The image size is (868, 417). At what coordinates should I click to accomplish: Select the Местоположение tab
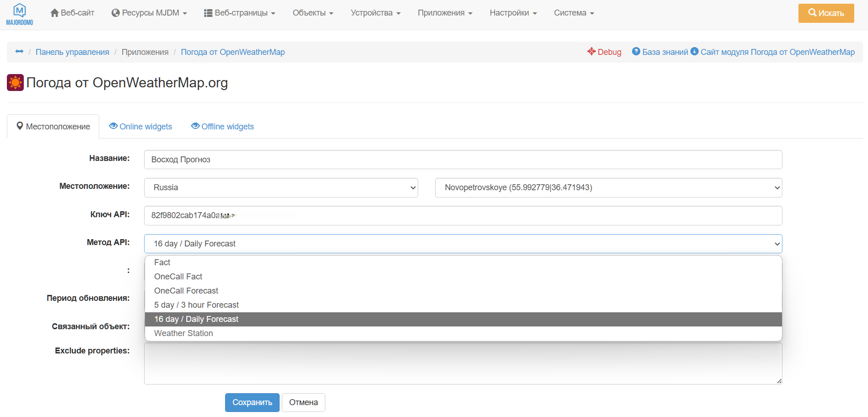coord(53,127)
